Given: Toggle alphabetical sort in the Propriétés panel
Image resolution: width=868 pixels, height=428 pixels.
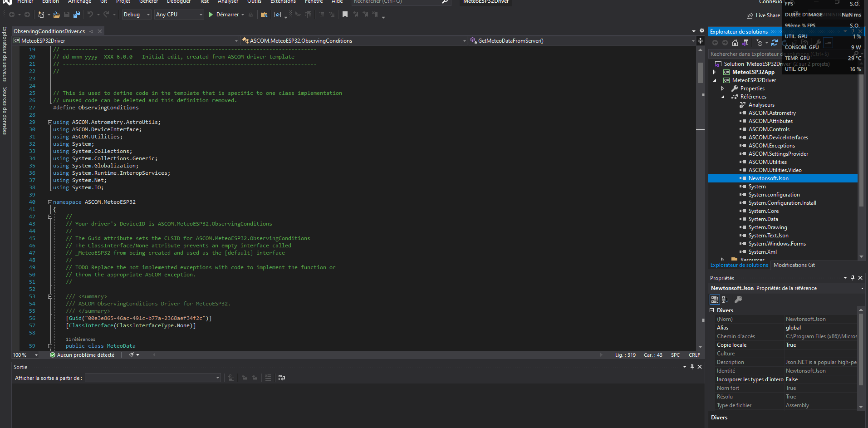Looking at the screenshot, I should tap(725, 300).
